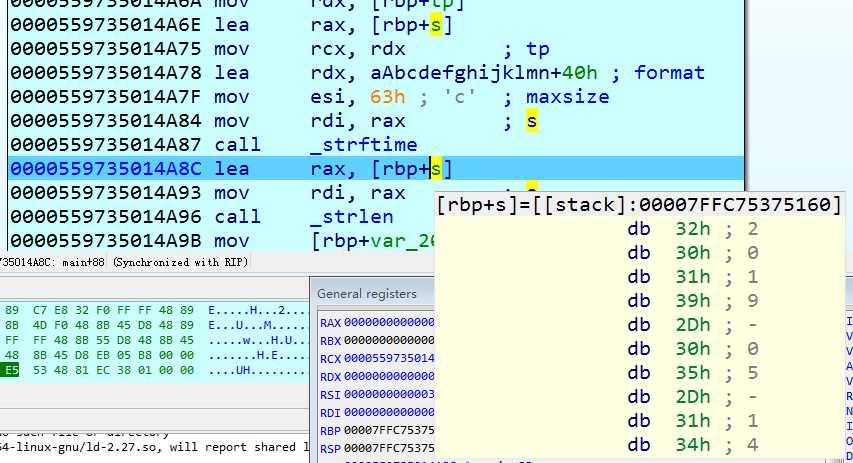Click 'Synchronized with RIP' status text
This screenshot has height=463, width=853.
coord(180,262)
